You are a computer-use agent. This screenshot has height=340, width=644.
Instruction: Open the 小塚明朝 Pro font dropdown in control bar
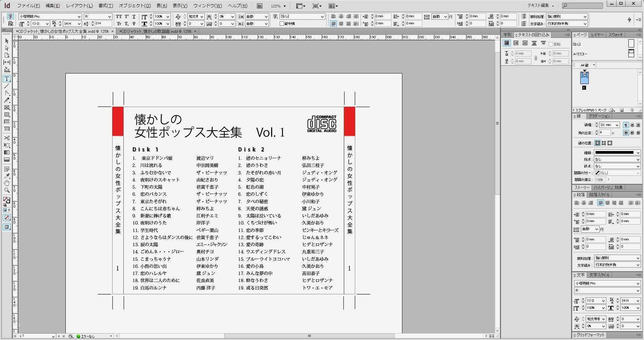click(x=79, y=17)
